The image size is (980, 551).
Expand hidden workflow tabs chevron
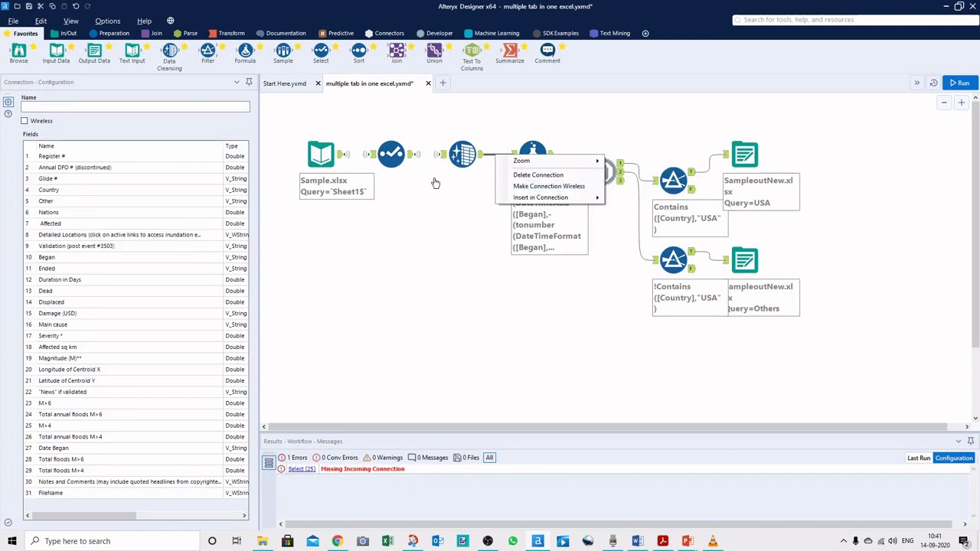(916, 83)
